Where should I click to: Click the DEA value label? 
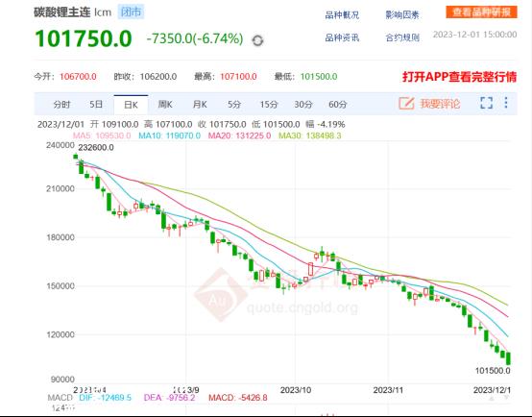[170, 398]
